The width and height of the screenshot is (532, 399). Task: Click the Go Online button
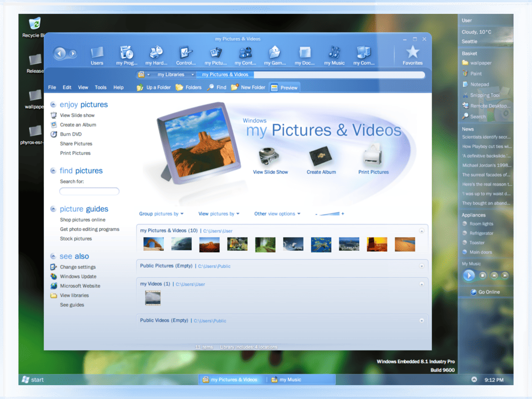tap(485, 292)
